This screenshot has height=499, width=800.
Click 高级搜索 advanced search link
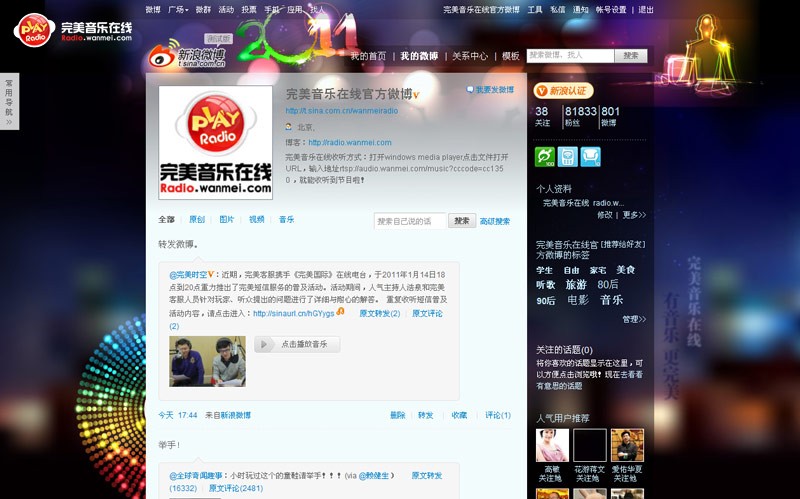pos(495,221)
